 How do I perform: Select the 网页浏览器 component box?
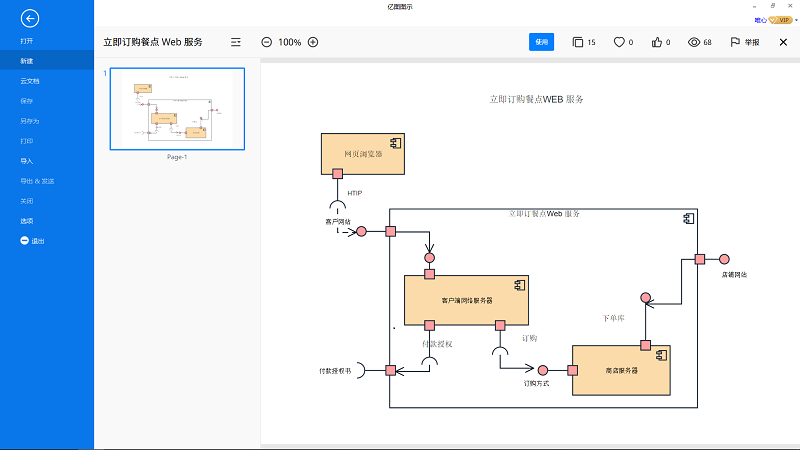(x=363, y=154)
